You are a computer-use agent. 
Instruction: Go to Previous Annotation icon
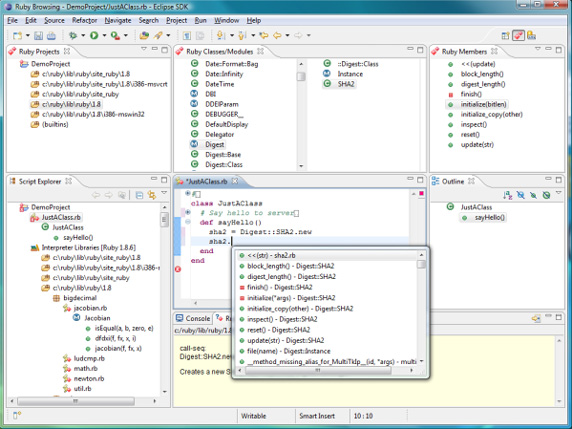pyautogui.click(x=242, y=35)
